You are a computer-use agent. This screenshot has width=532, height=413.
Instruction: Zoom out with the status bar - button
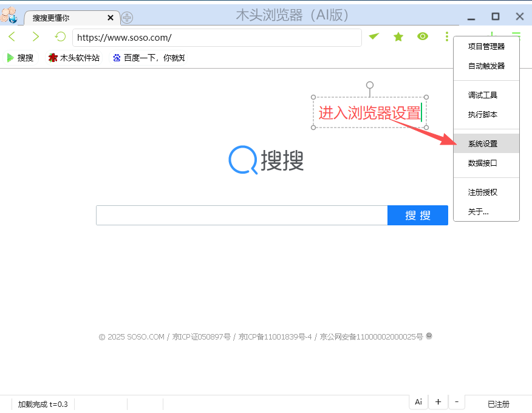(x=457, y=402)
